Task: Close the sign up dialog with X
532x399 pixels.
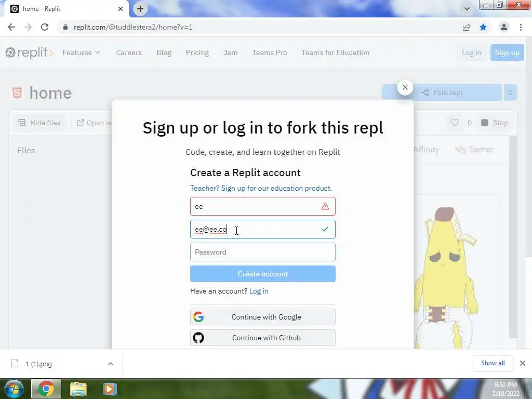Action: point(405,87)
